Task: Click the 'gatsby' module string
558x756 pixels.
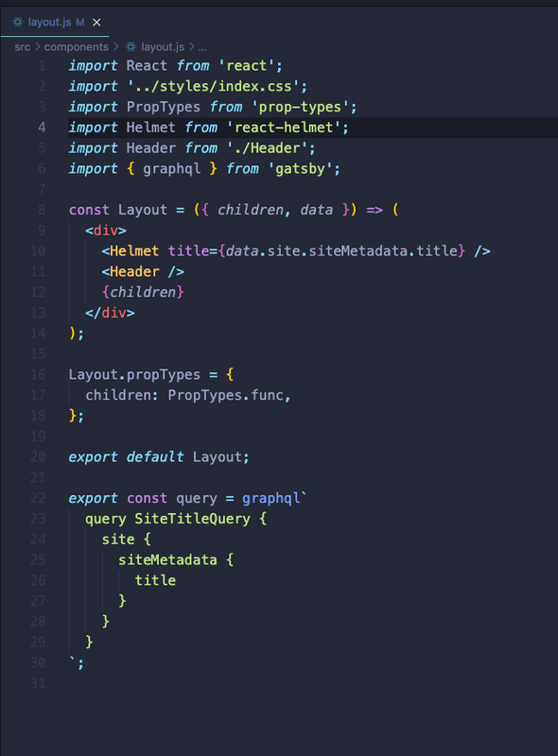Action: point(300,169)
